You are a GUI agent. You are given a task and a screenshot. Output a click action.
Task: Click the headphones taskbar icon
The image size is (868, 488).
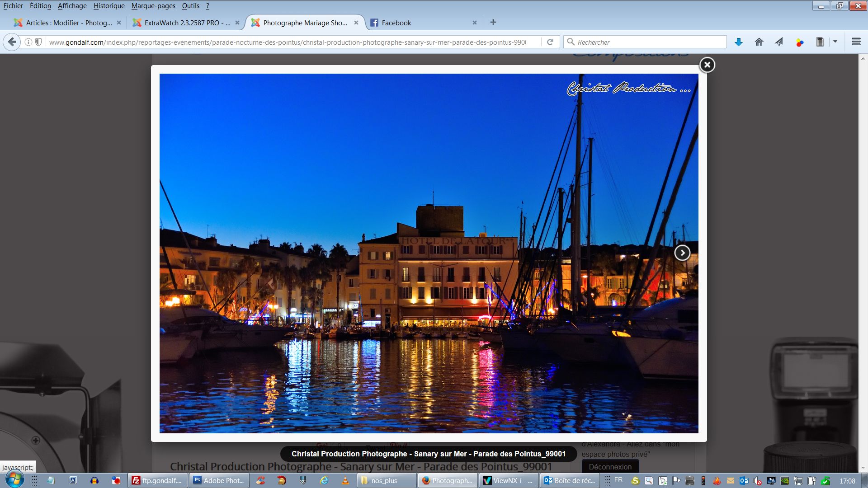94,480
